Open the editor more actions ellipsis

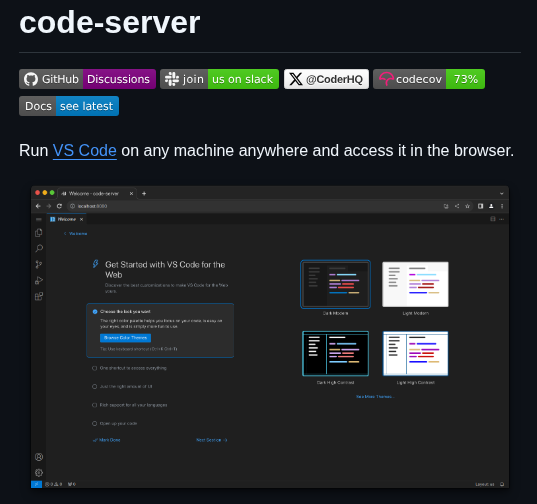502,219
